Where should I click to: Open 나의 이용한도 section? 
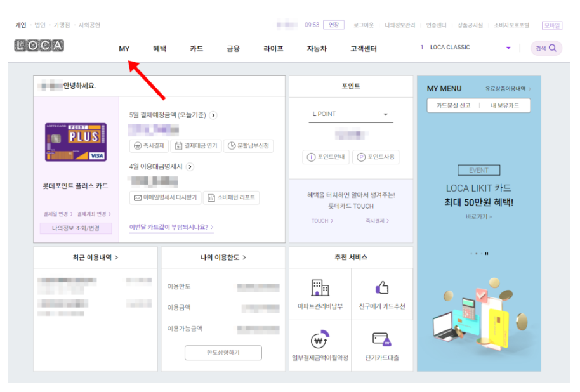(223, 258)
